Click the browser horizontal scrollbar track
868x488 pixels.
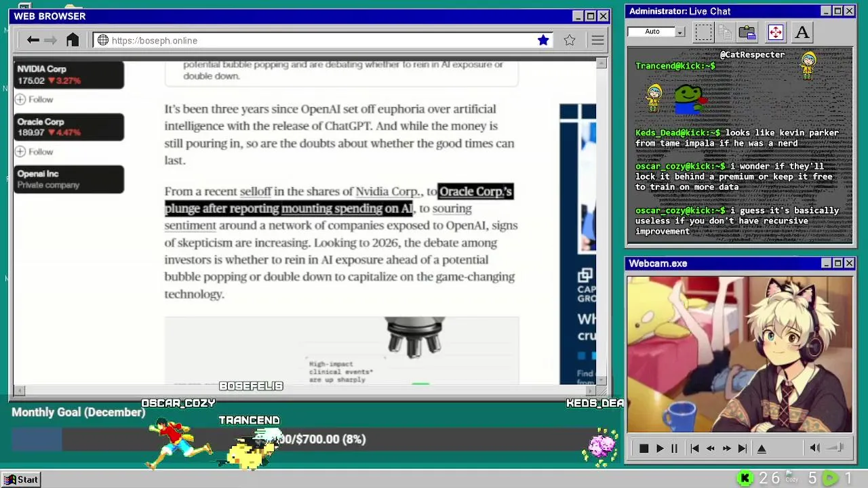[304, 390]
